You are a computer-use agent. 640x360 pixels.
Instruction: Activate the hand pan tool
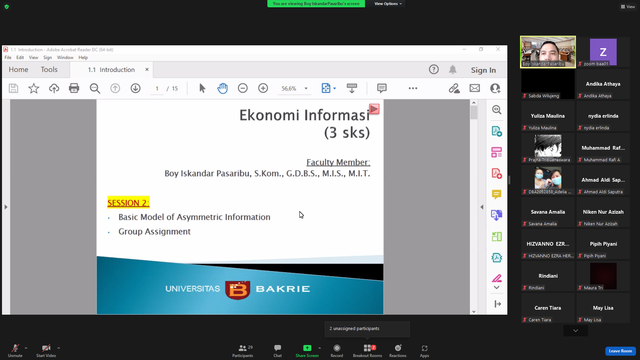[222, 88]
